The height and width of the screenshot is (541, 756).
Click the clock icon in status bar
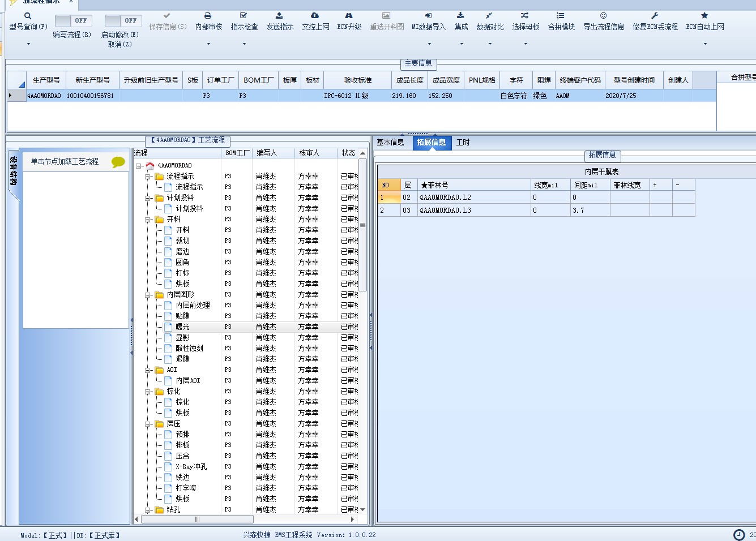pyautogui.click(x=739, y=535)
